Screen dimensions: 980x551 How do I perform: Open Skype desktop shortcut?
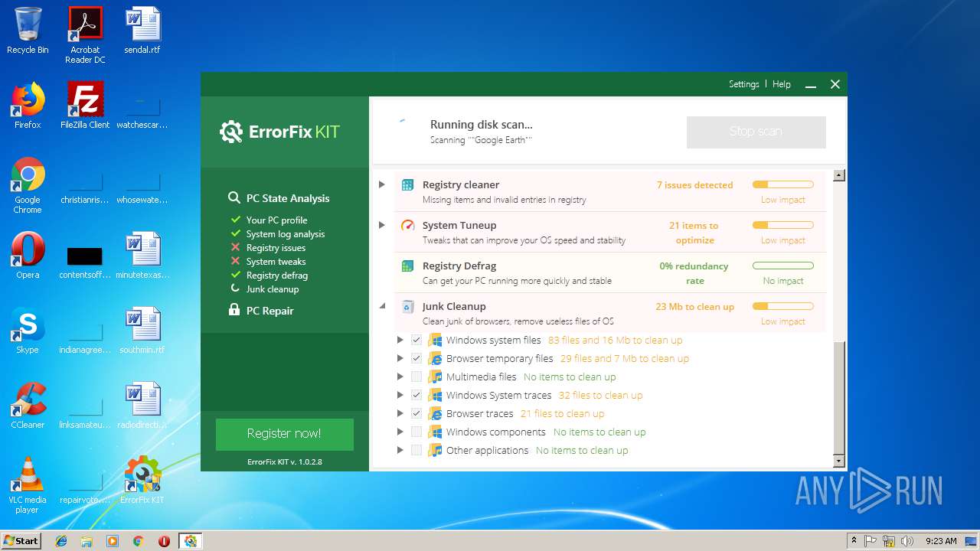click(28, 331)
